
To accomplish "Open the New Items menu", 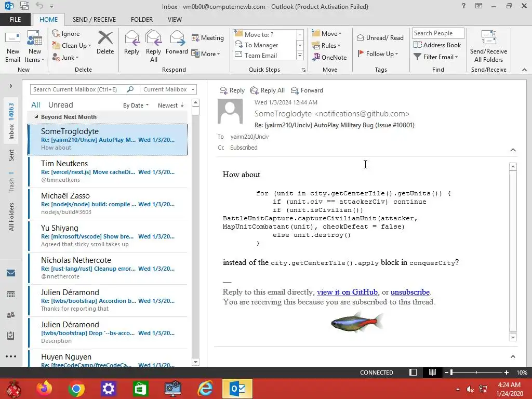I will point(34,47).
